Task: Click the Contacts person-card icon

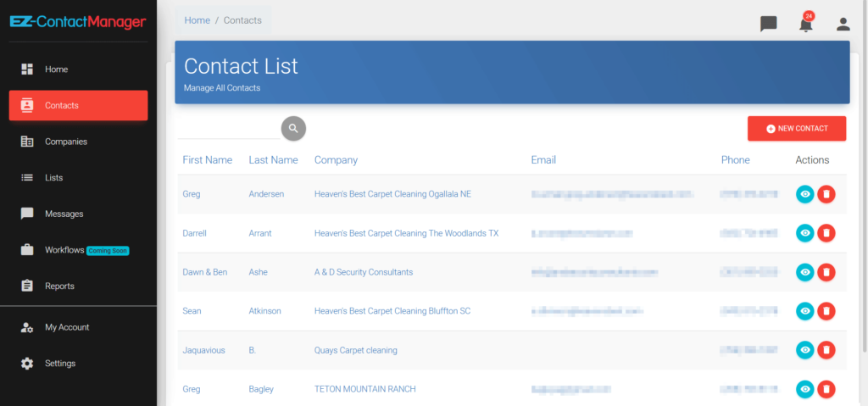Action: (x=27, y=105)
